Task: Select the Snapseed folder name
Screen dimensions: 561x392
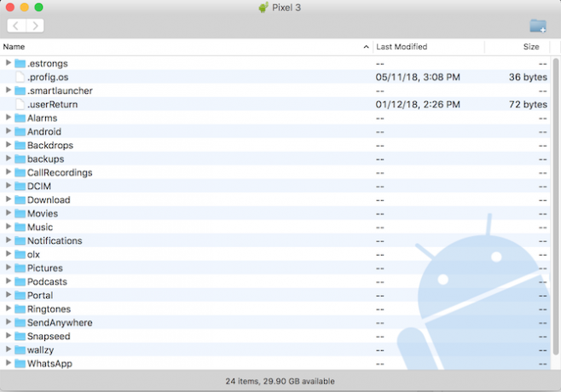Action: (49, 337)
